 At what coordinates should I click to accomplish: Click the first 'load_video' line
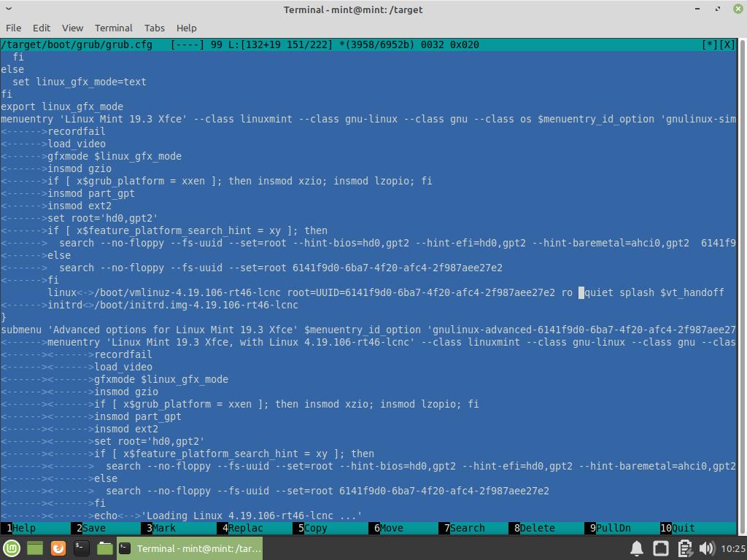77,144
